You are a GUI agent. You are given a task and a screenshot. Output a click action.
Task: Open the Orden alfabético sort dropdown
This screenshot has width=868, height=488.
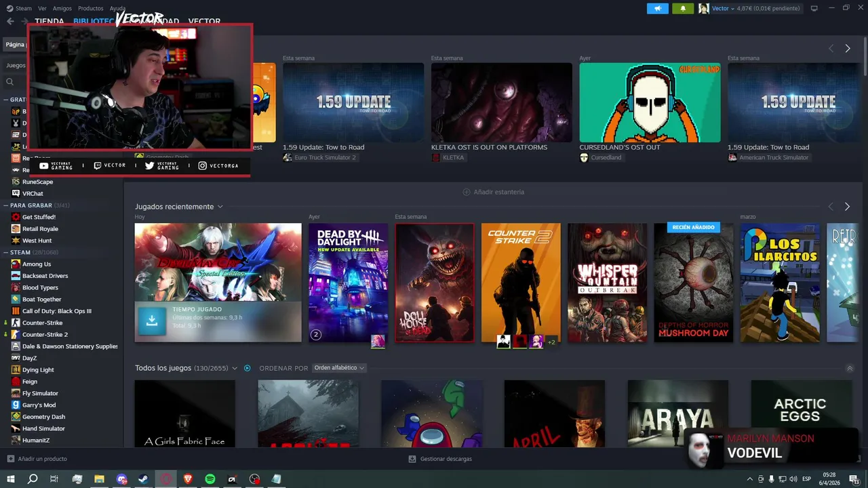tap(339, 368)
